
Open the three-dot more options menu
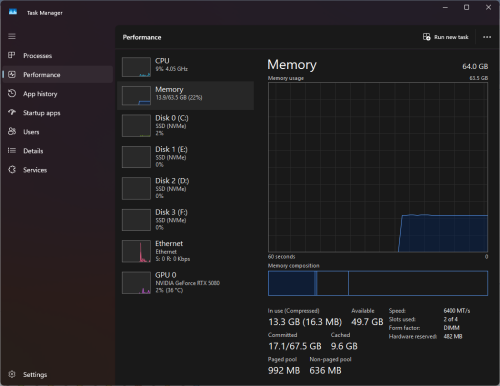(x=487, y=37)
